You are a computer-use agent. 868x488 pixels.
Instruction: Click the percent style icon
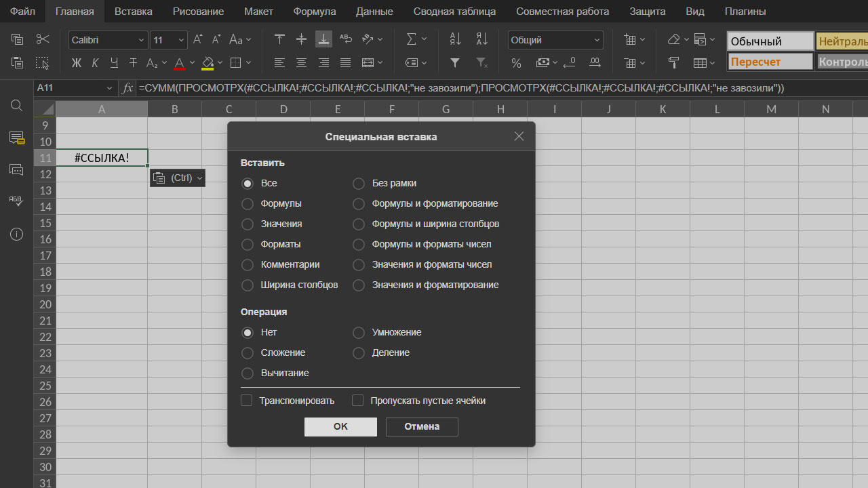(516, 63)
